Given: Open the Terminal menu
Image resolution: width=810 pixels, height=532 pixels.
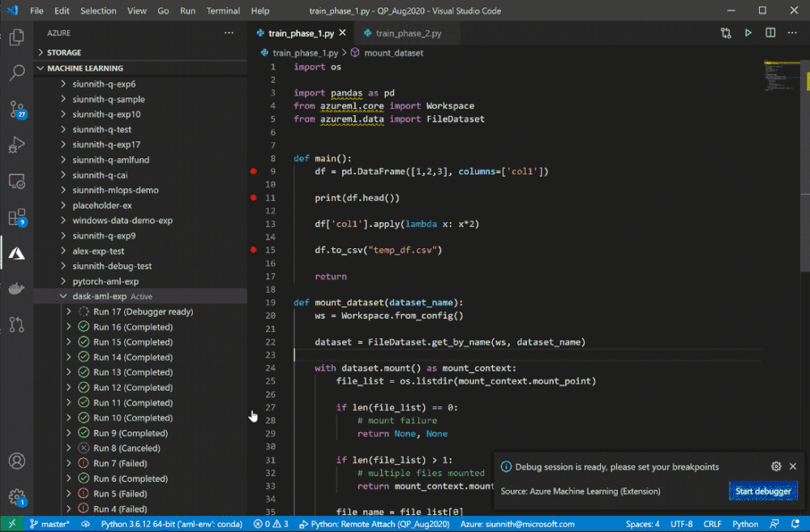Looking at the screenshot, I should [223, 11].
